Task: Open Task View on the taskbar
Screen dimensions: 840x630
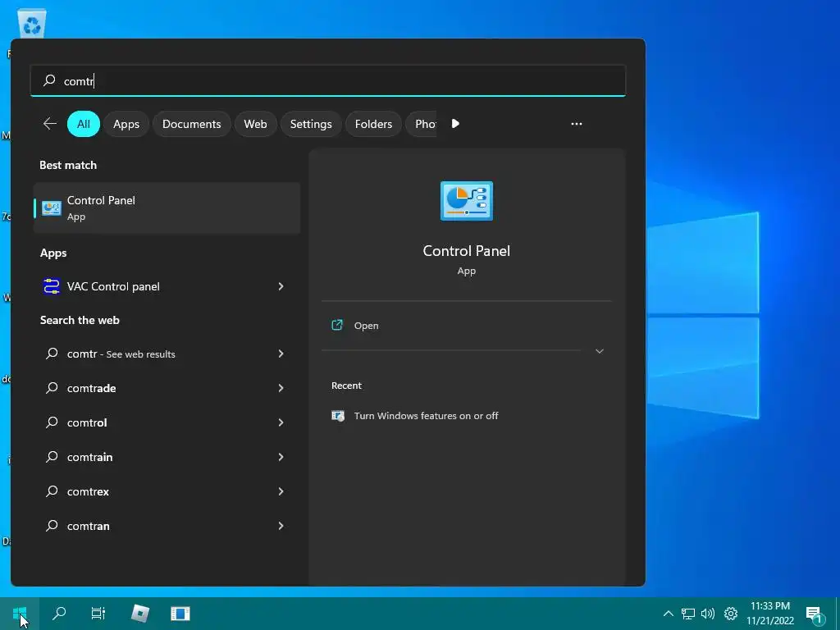Action: [x=98, y=614]
